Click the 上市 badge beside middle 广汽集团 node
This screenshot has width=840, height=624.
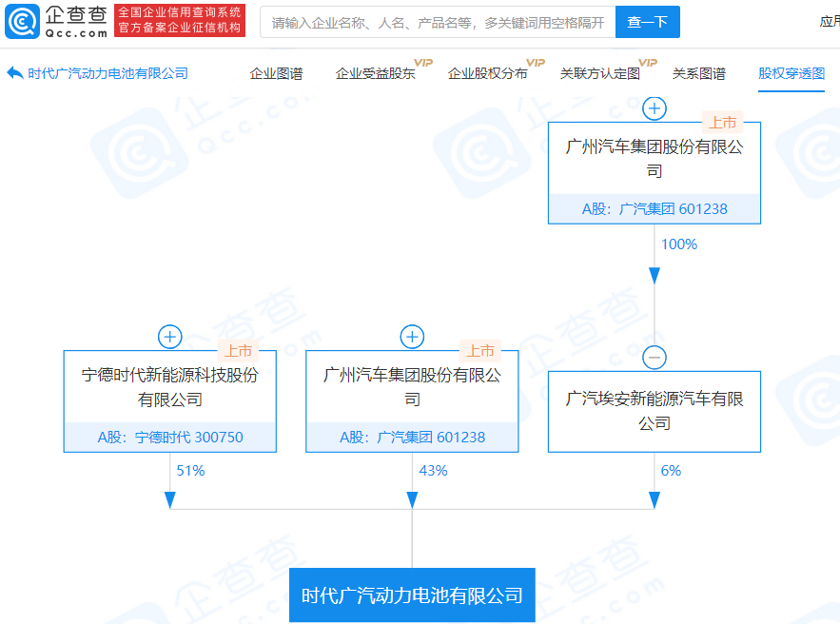point(482,350)
